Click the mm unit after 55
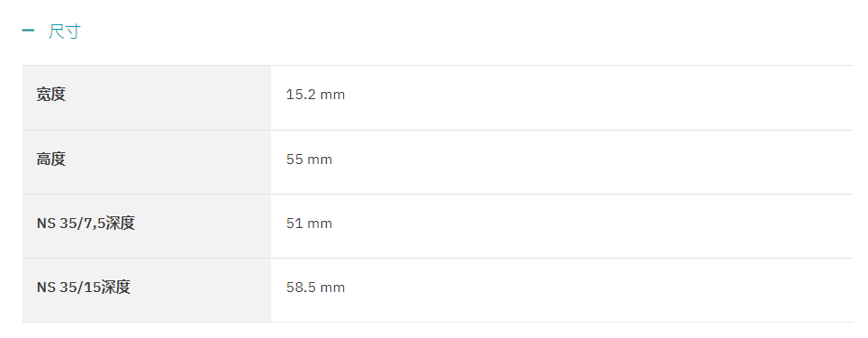This screenshot has width=868, height=338. click(x=320, y=160)
